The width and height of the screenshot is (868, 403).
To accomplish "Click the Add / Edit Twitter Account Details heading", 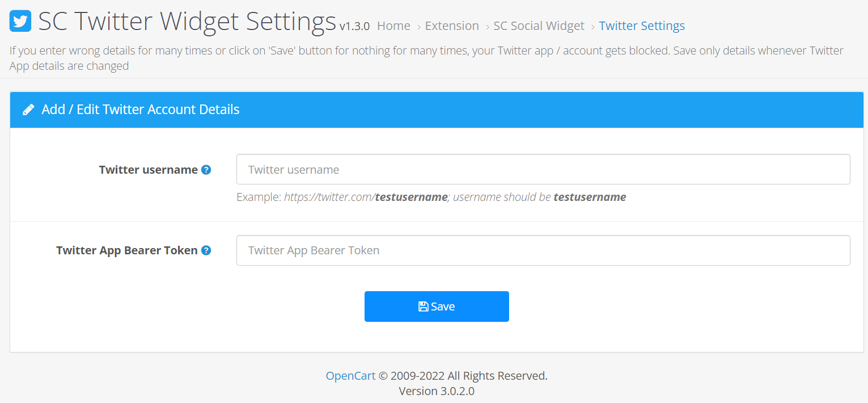I will click(x=141, y=110).
